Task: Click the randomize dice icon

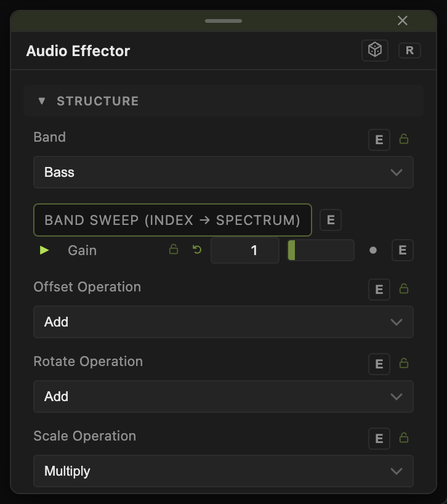Action: coord(375,51)
